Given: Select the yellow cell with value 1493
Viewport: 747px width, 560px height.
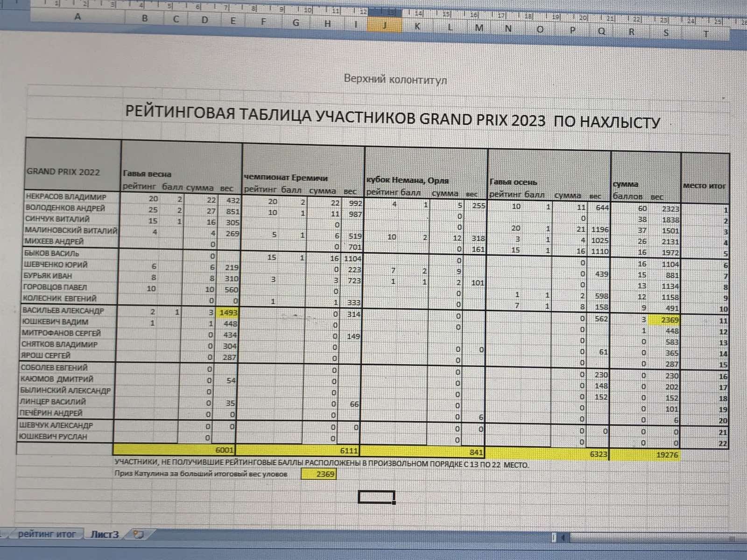Looking at the screenshot, I should click(228, 313).
